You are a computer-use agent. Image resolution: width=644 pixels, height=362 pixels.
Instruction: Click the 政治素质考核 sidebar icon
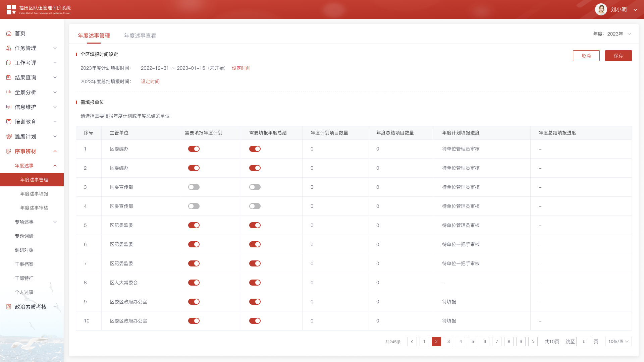[x=9, y=307]
